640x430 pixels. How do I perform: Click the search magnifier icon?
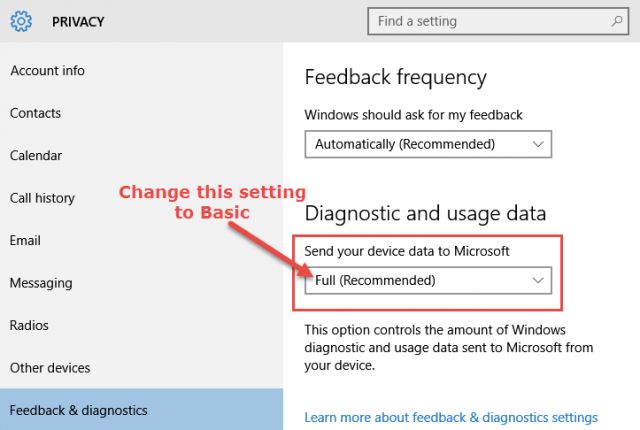617,21
